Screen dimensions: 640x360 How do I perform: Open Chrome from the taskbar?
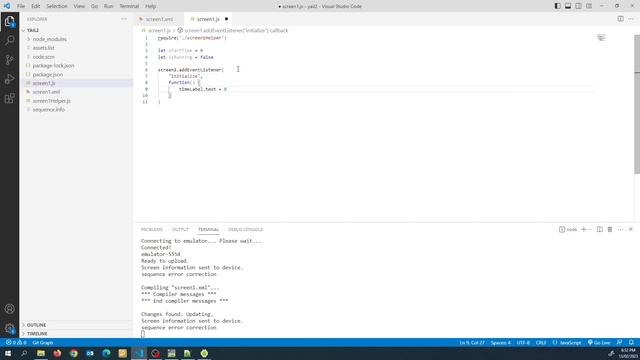[x=73, y=353]
